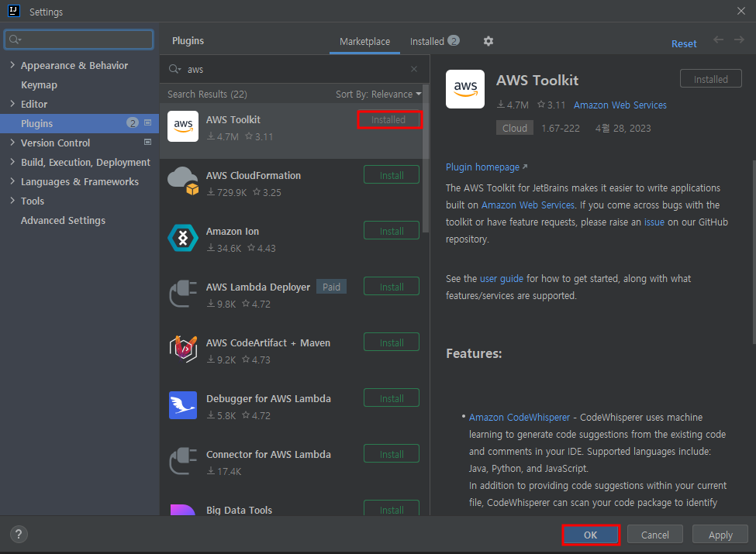The height and width of the screenshot is (554, 756).
Task: Select the Big Data Tools plugin title
Action: [239, 510]
